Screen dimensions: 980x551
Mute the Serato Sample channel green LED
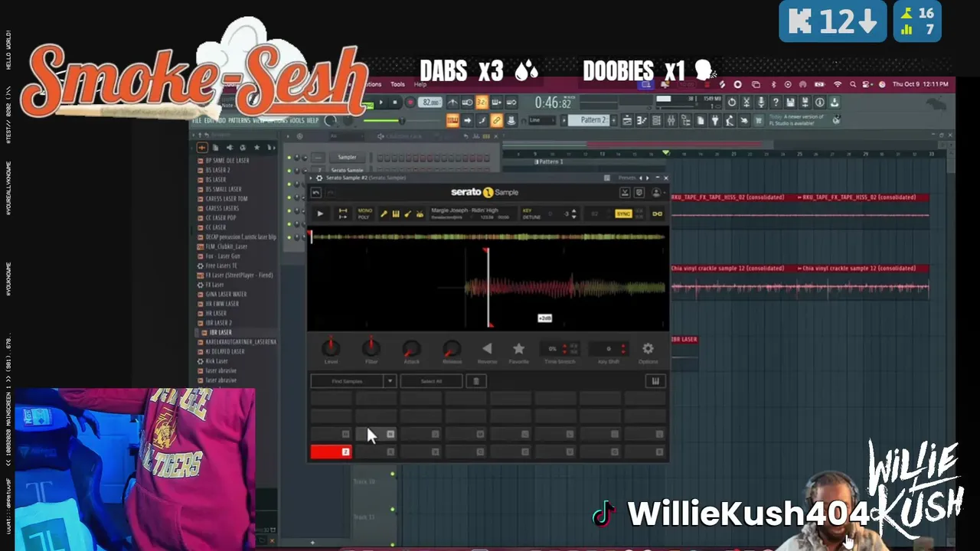tap(289, 171)
